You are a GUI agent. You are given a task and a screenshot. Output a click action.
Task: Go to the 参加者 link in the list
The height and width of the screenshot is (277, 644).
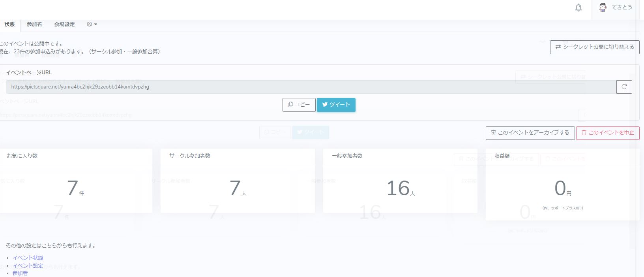pyautogui.click(x=20, y=273)
